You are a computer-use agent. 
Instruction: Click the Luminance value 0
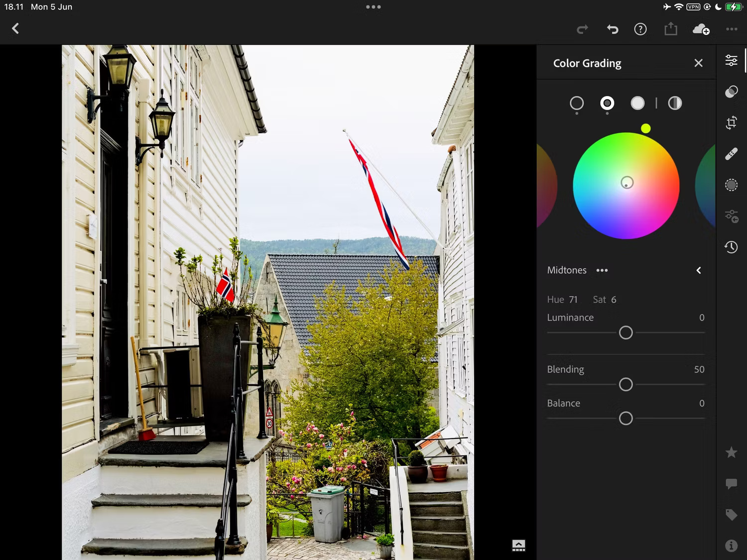point(702,318)
